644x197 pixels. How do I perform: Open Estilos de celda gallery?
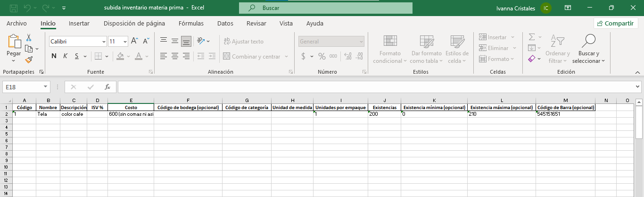coord(457,49)
